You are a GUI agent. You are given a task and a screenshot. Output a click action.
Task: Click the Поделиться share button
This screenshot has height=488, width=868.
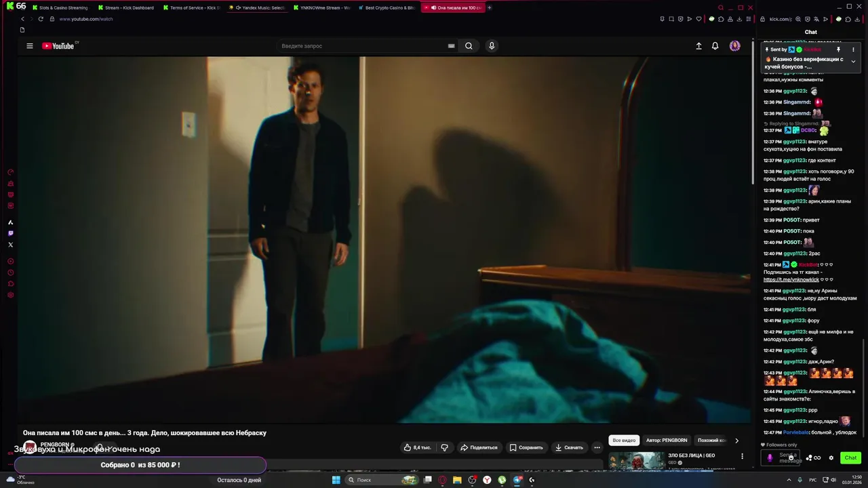click(x=479, y=447)
